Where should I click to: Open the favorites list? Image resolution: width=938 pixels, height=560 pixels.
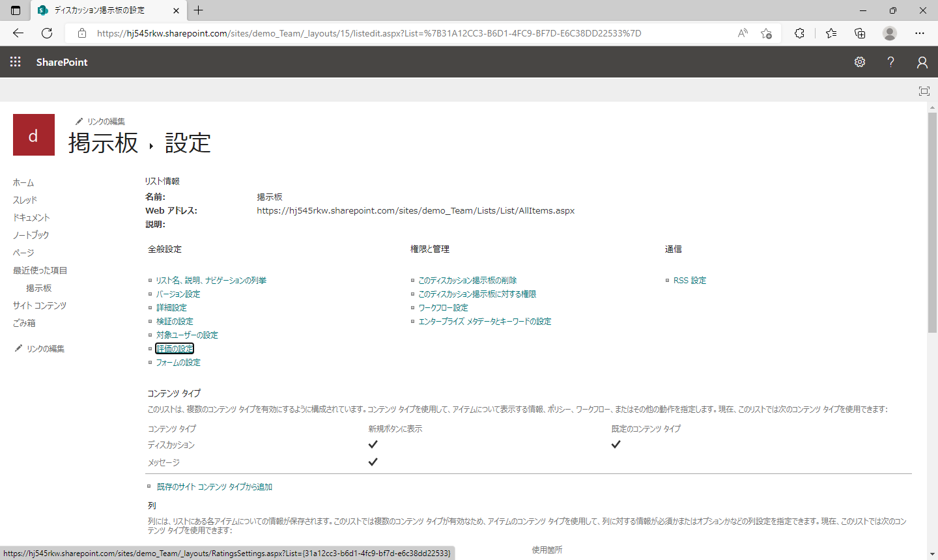click(831, 33)
